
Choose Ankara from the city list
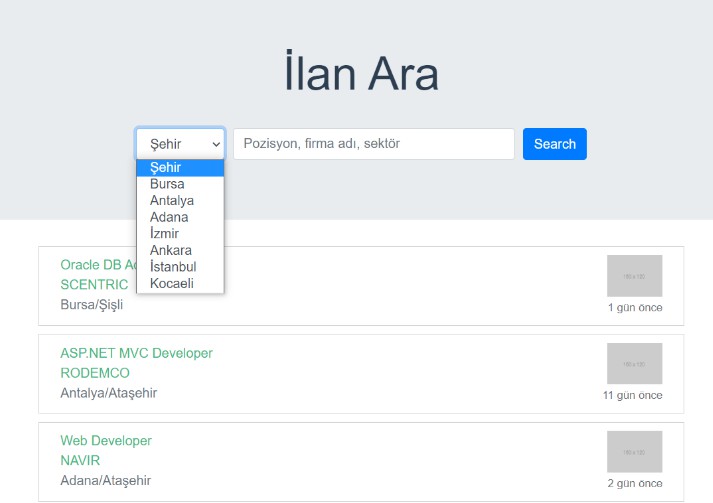click(x=171, y=250)
